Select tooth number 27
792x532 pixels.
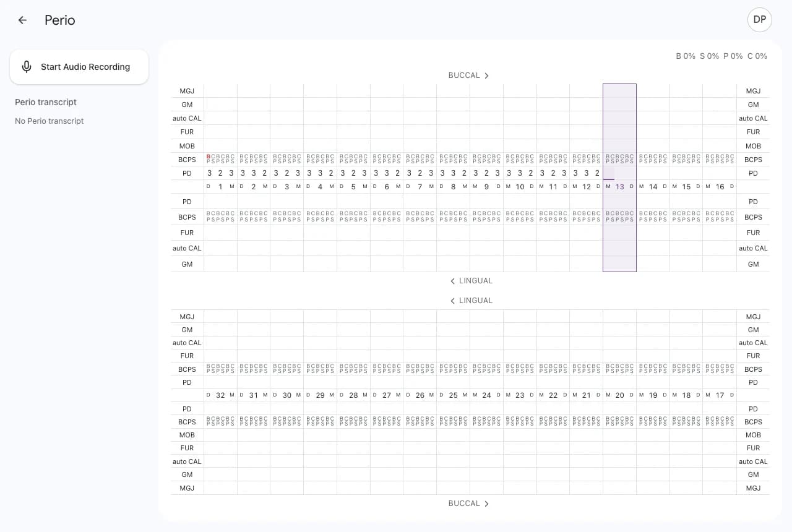tap(387, 395)
